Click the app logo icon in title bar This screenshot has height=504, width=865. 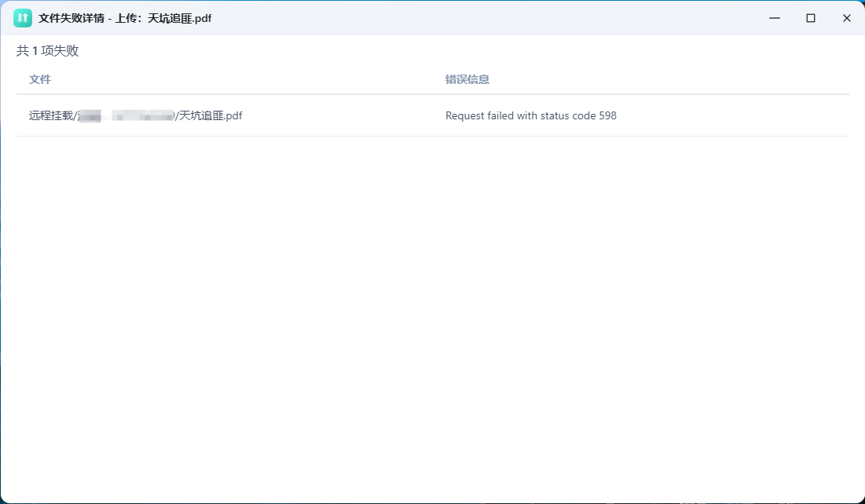(x=23, y=16)
